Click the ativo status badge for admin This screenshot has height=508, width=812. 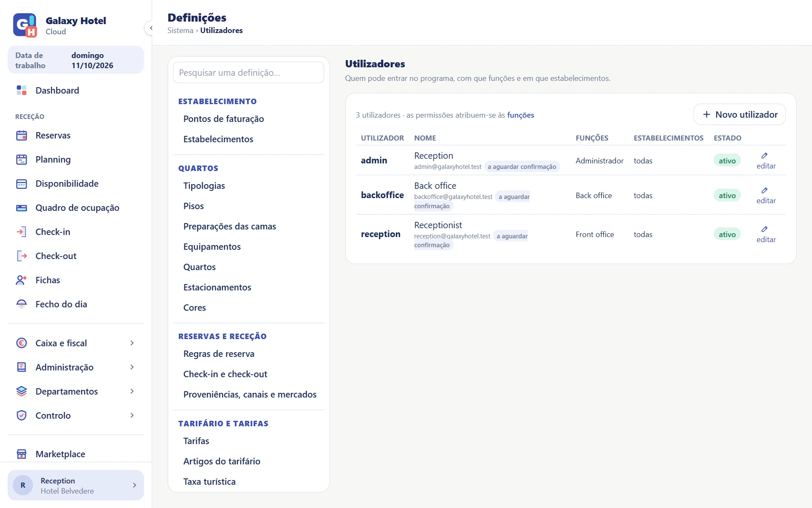click(727, 161)
